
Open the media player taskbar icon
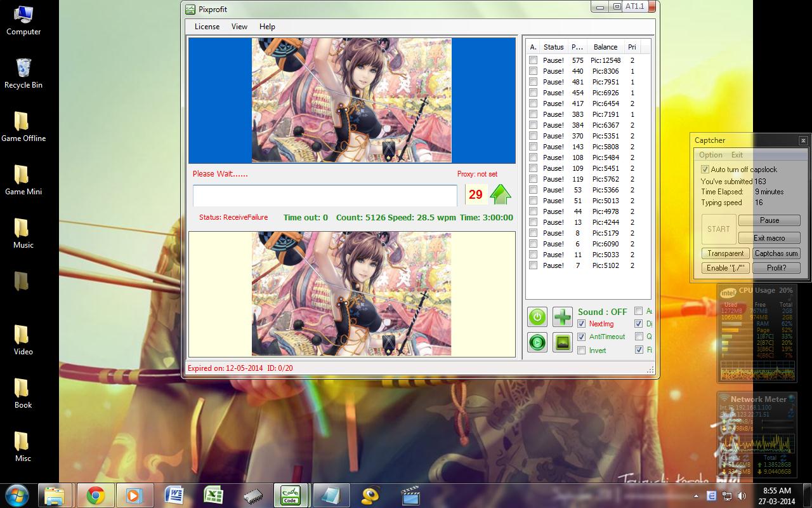[134, 495]
